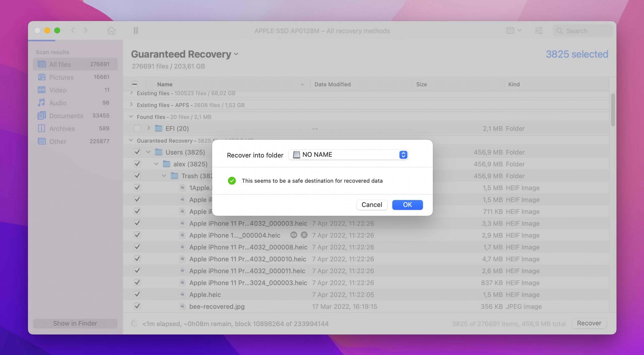Uncheck the Apple.heic file checkbox
The image size is (644, 355).
[x=137, y=294]
